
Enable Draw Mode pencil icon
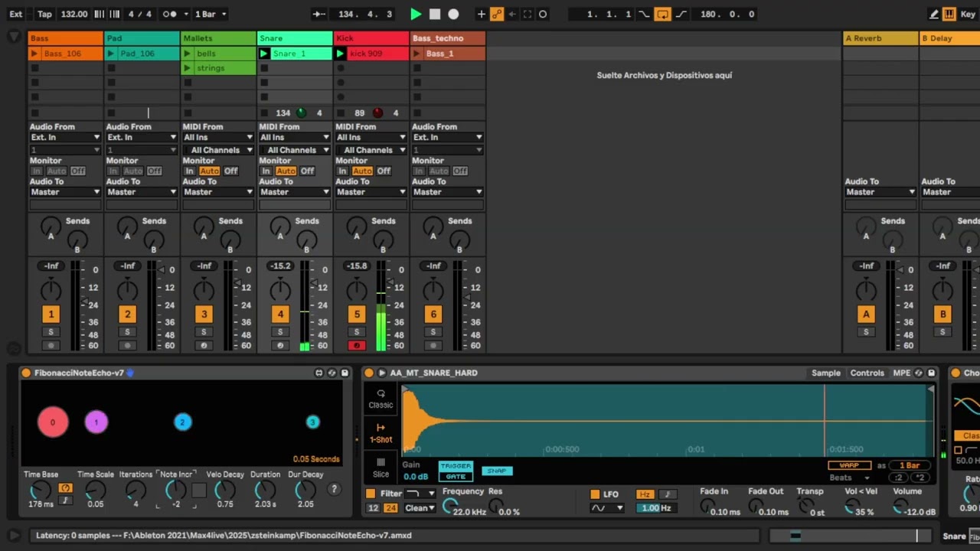pos(934,14)
